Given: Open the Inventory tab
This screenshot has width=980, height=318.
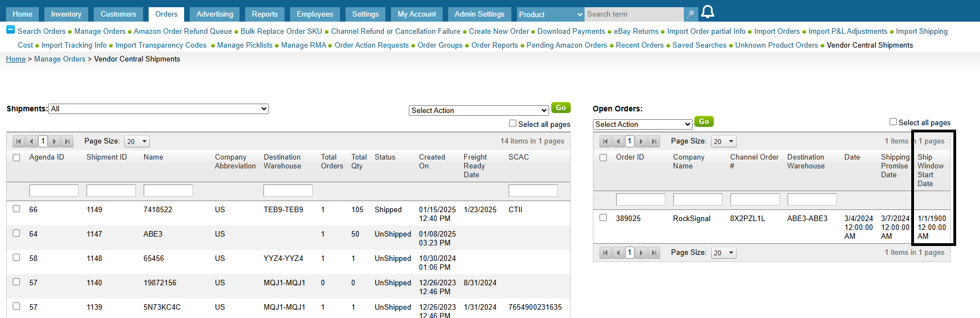Looking at the screenshot, I should pos(66,14).
